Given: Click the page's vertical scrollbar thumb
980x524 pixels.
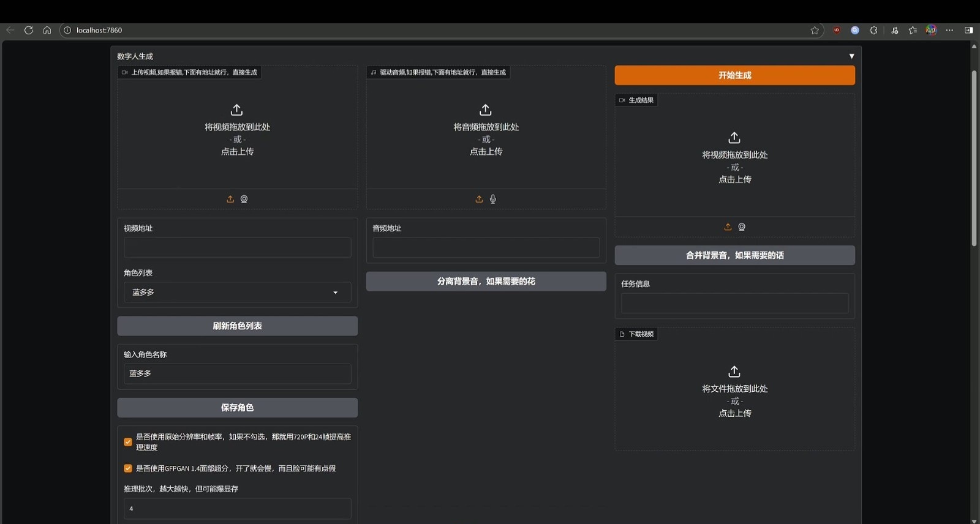Looking at the screenshot, I should [974, 159].
